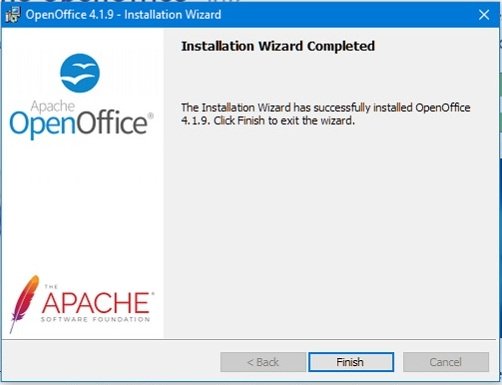The width and height of the screenshot is (502, 385).
Task: Click the separator line above the buttons
Action: pos(249,339)
